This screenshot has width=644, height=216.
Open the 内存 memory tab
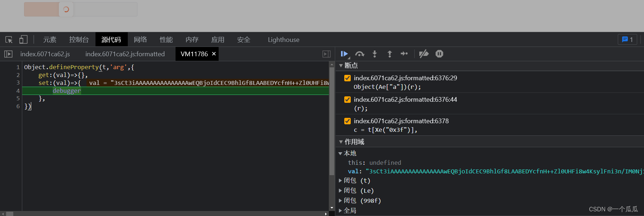click(192, 39)
